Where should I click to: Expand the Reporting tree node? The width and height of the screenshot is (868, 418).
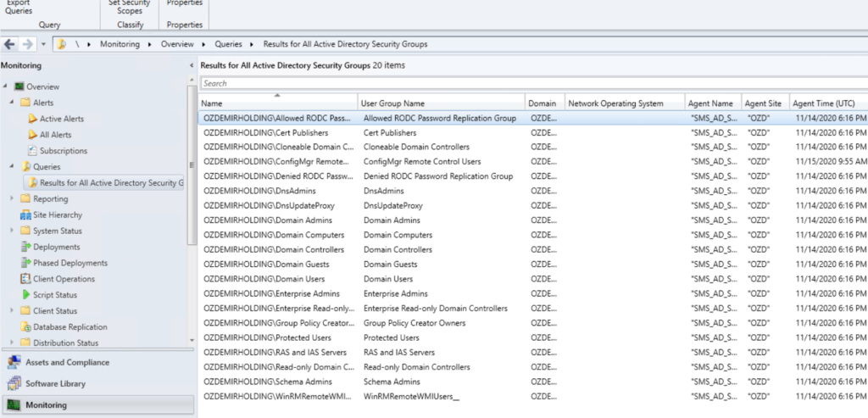[x=12, y=198]
